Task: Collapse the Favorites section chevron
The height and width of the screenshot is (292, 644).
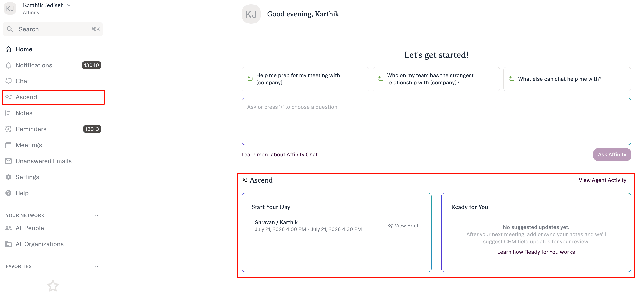Action: point(96,266)
